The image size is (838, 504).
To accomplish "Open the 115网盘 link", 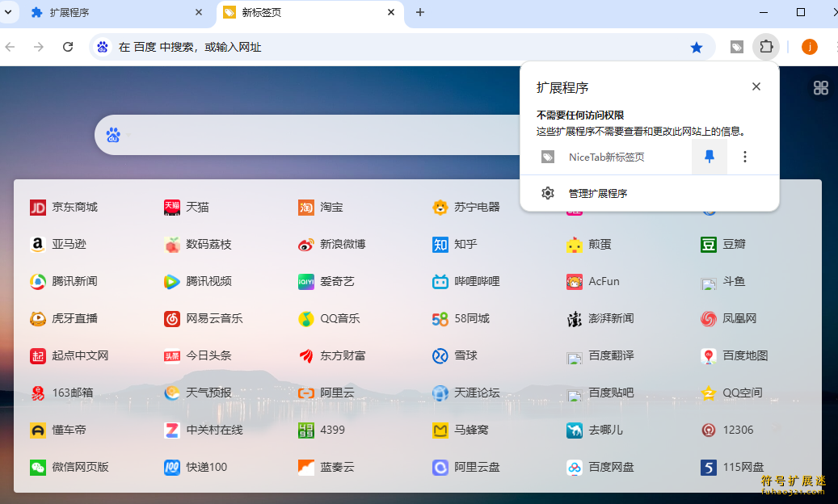I will (x=743, y=467).
